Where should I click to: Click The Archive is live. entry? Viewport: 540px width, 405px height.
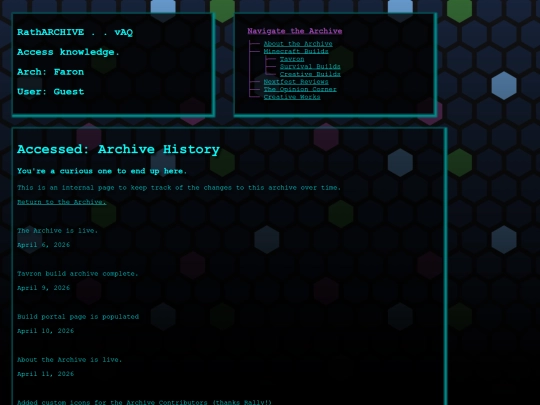pos(58,231)
